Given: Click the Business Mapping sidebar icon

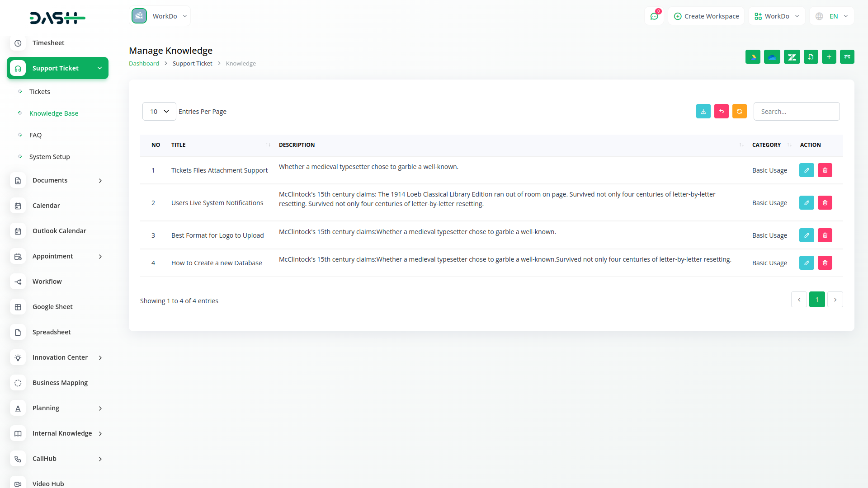Looking at the screenshot, I should tap(18, 383).
